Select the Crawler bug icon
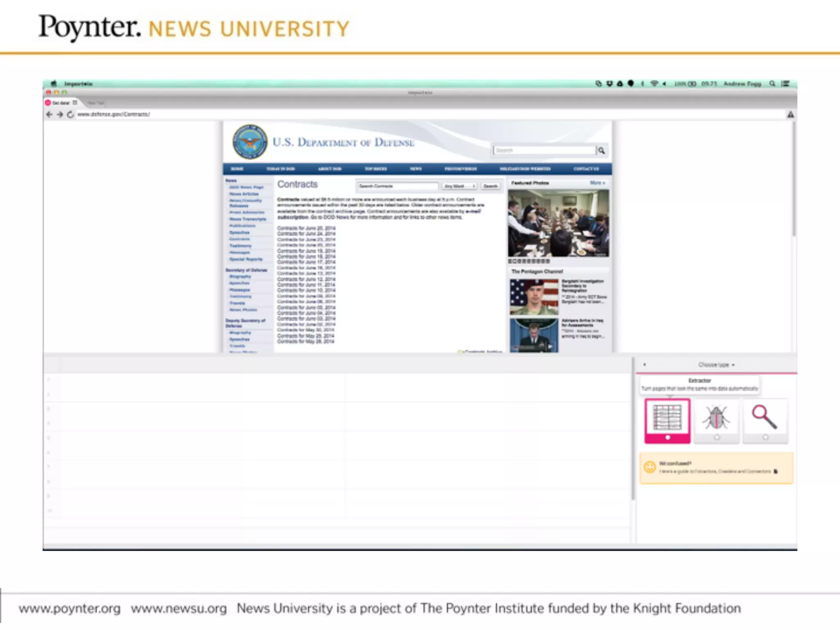840x630 pixels. (x=716, y=417)
